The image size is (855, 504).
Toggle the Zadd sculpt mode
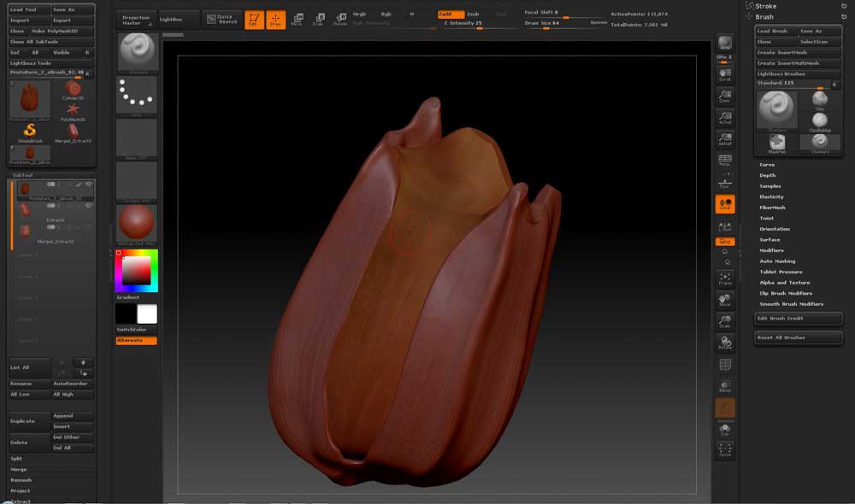(x=446, y=15)
